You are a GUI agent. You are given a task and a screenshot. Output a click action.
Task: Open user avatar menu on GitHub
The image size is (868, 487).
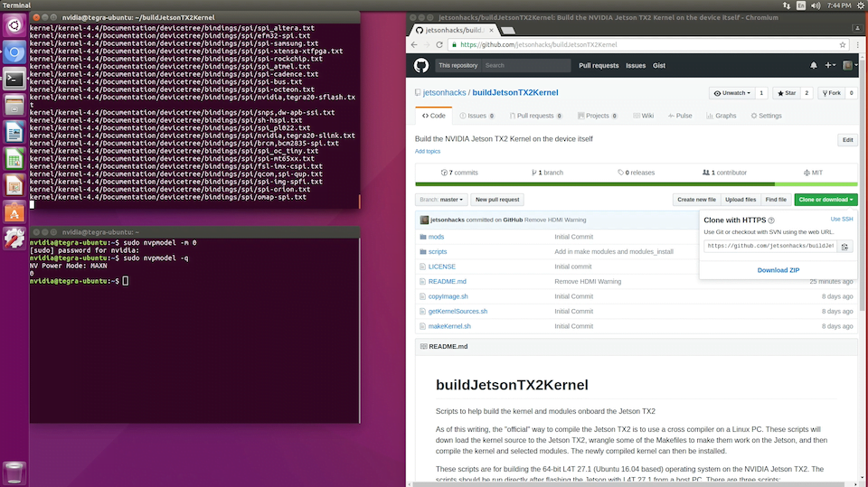pos(850,65)
